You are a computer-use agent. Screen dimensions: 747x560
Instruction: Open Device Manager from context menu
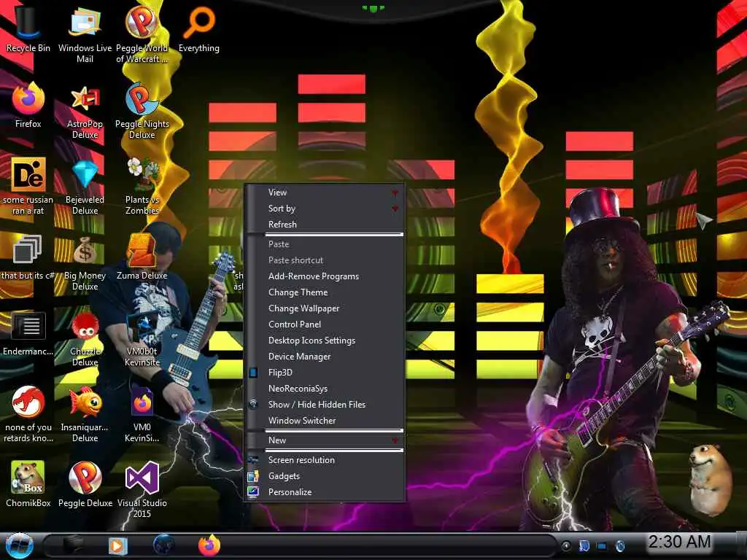(325, 357)
